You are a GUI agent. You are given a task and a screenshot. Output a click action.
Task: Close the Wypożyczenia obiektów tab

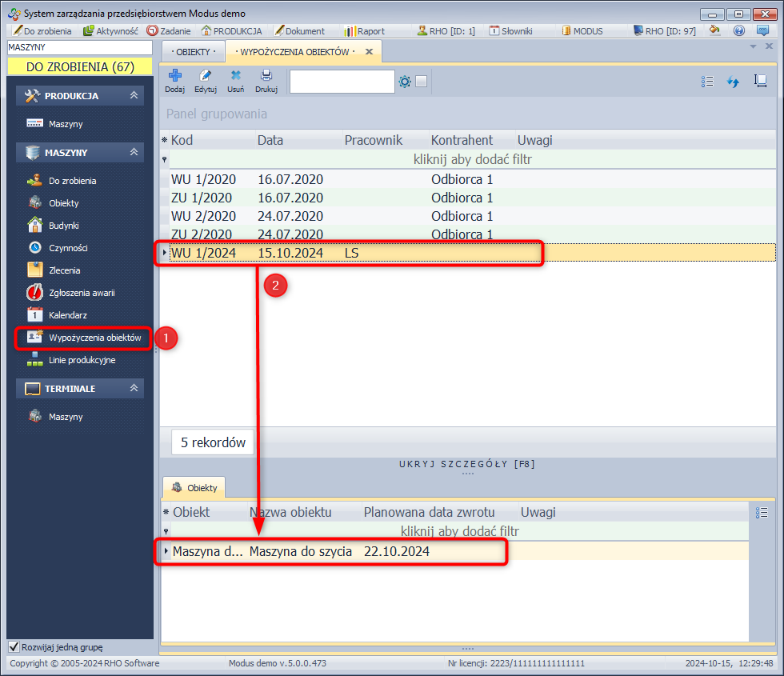369,51
